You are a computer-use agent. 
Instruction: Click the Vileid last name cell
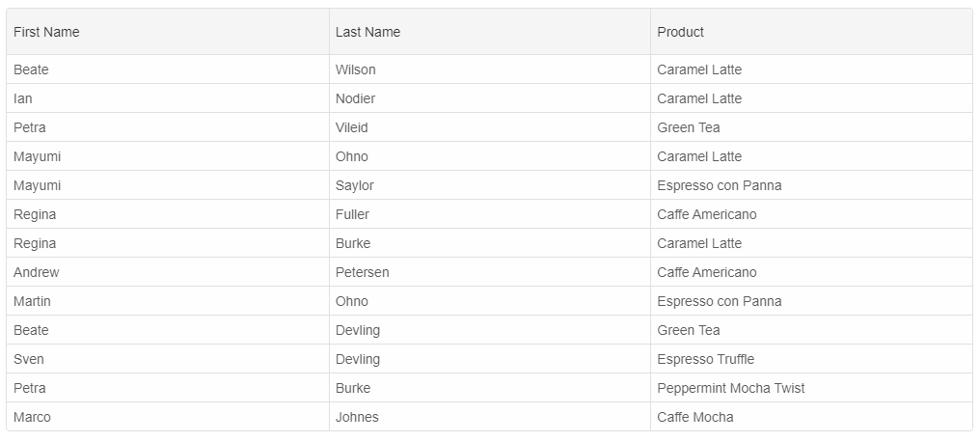352,127
